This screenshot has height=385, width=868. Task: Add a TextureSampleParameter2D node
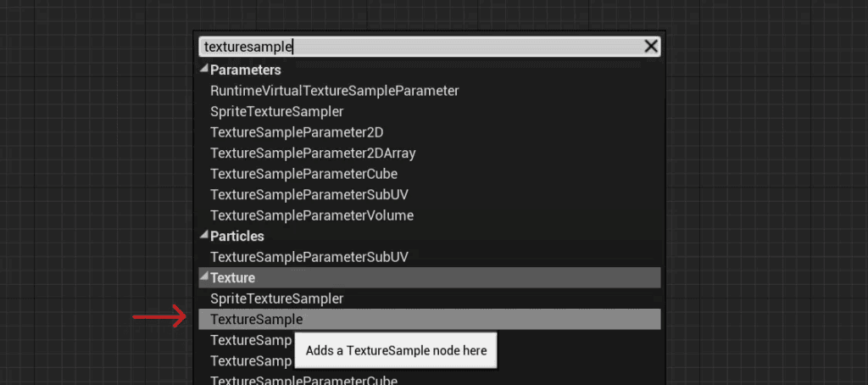coord(297,133)
